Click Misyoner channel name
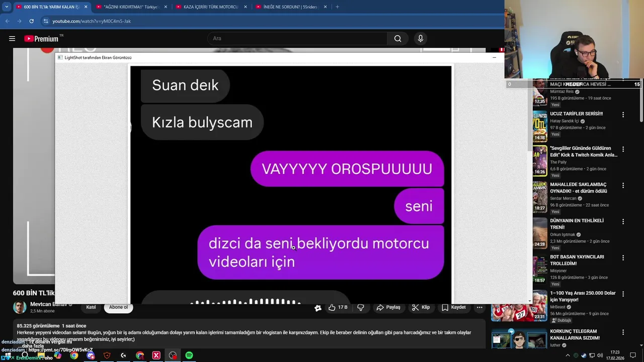Screen dimensions: 644x362 [558, 271]
